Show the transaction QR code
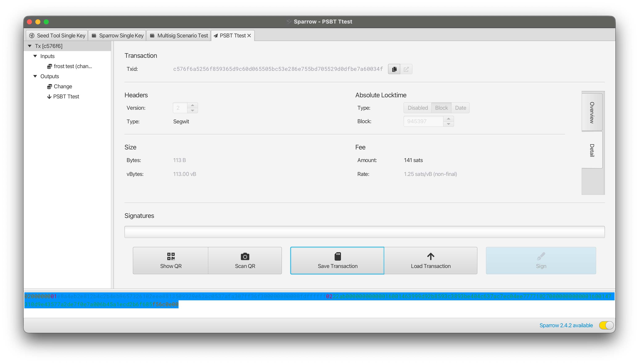This screenshot has height=364, width=639. (170, 261)
